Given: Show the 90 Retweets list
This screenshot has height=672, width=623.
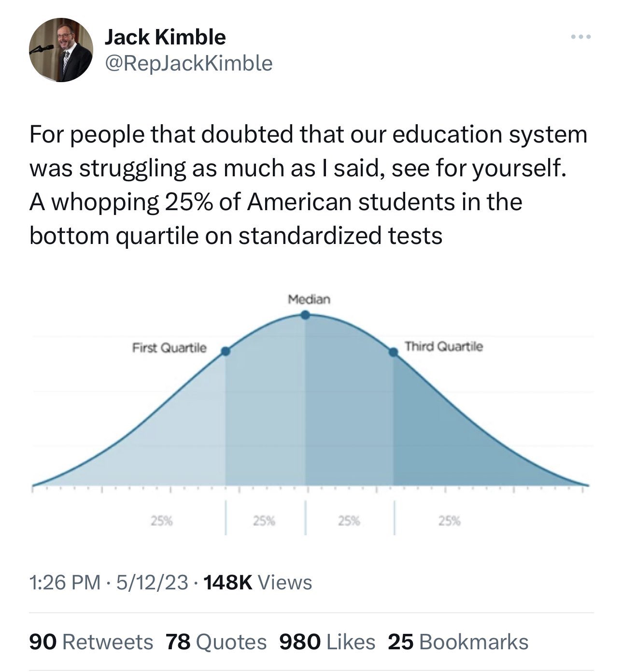Looking at the screenshot, I should coord(91,642).
